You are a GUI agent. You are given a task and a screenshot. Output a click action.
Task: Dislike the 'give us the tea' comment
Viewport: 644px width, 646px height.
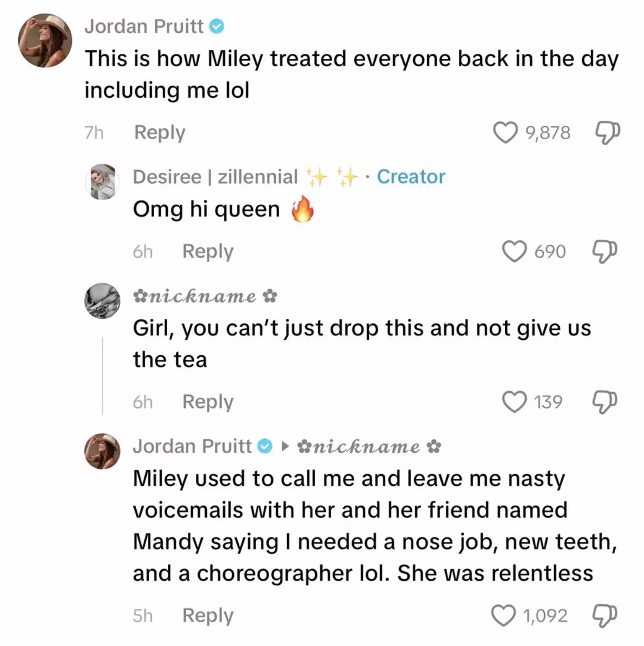[x=605, y=402]
